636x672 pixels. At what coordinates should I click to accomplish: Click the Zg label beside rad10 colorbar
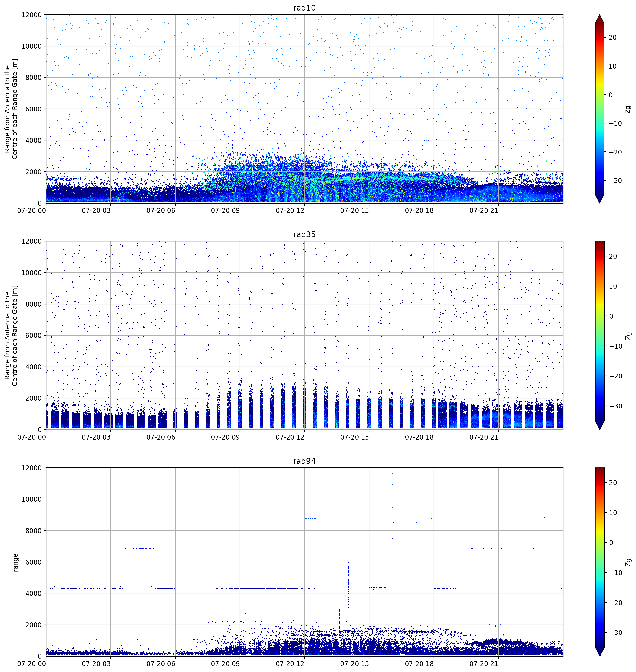pos(628,109)
